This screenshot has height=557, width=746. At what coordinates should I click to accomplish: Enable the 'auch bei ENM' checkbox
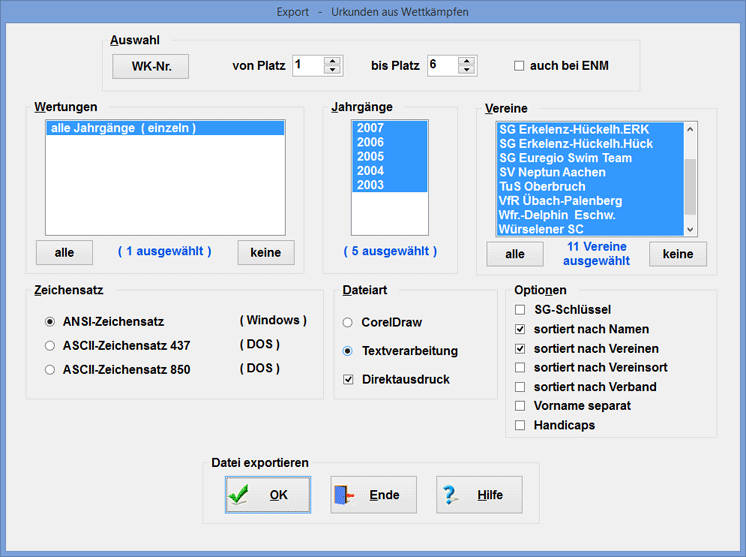click(x=519, y=66)
